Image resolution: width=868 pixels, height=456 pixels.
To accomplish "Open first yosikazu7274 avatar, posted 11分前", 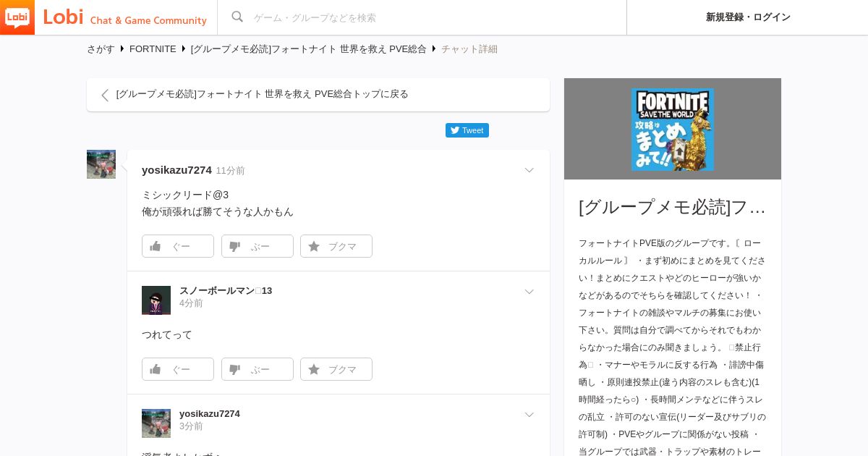I will (101, 164).
